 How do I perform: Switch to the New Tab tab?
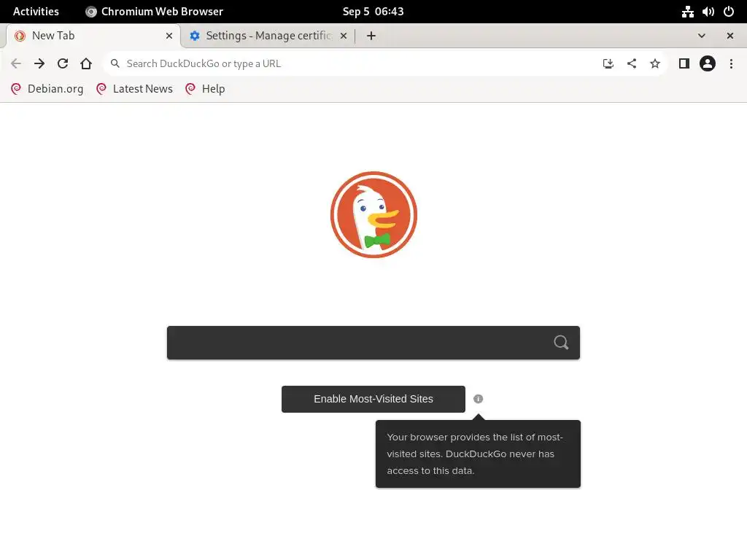93,36
